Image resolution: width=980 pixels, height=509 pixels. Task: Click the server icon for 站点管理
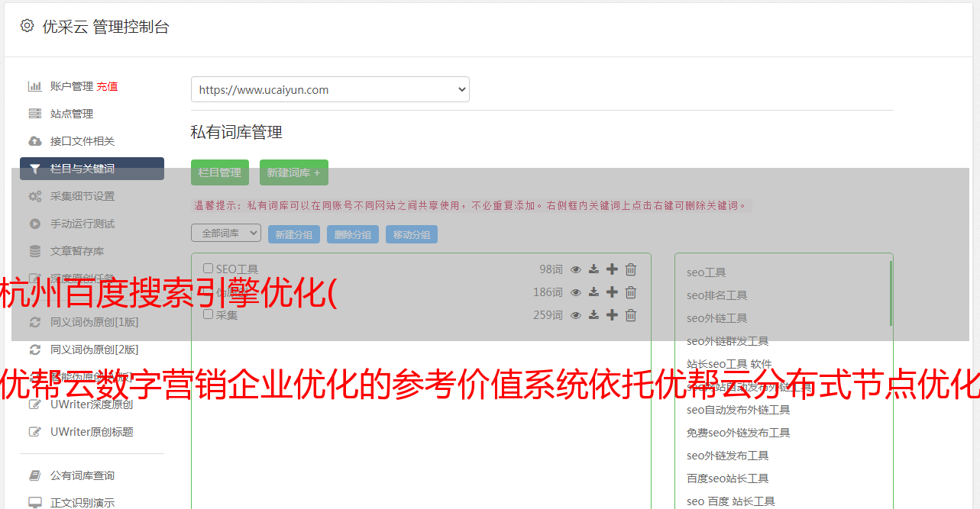click(x=35, y=114)
